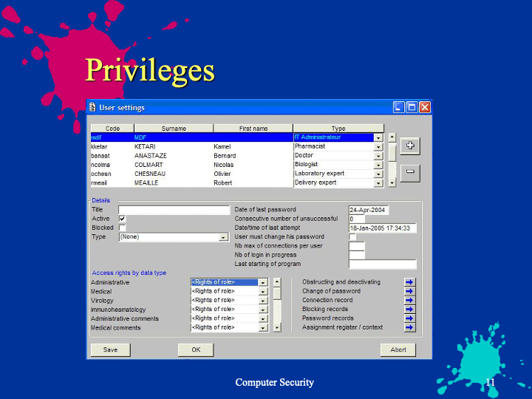Click the Title input field
532x399 pixels.
(x=174, y=210)
